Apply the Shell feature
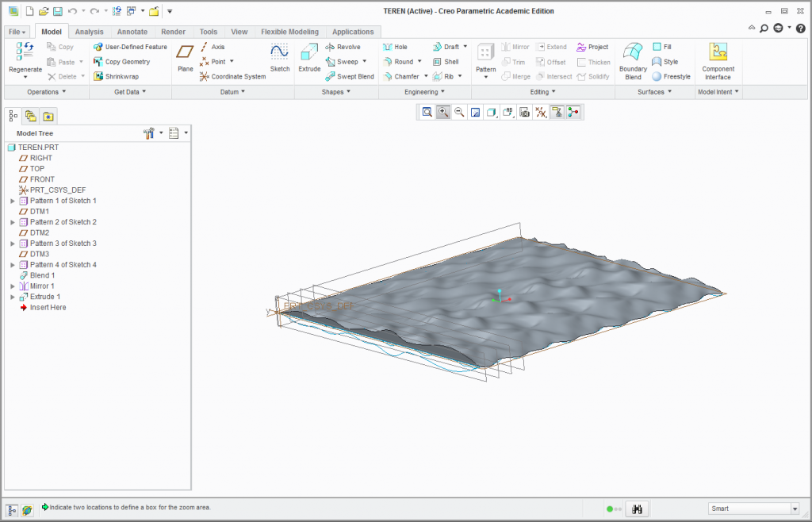This screenshot has height=522, width=812. [x=446, y=62]
